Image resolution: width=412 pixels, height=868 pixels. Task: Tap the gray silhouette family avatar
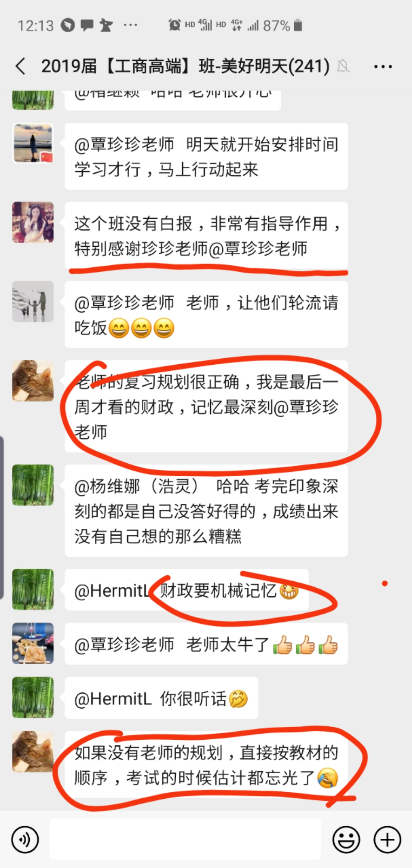(33, 302)
